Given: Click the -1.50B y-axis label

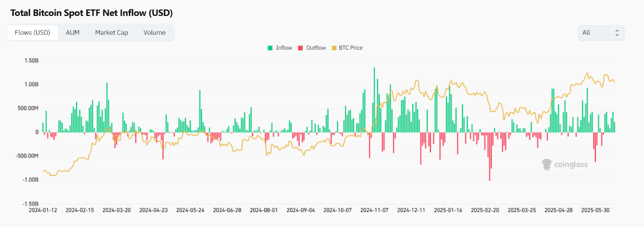Looking at the screenshot, I should [x=31, y=204].
